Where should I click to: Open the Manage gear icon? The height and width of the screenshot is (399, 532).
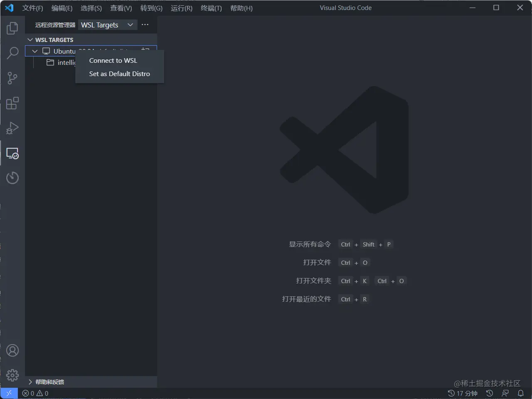click(x=12, y=375)
